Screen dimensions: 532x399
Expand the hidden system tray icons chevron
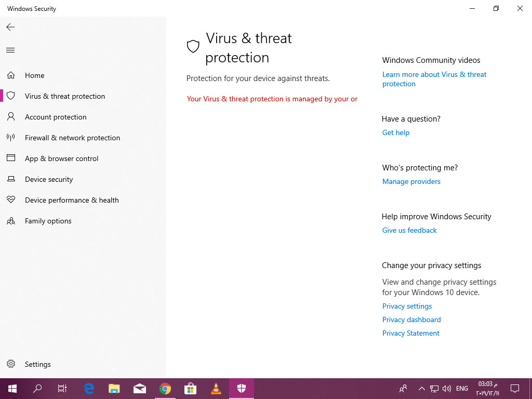421,389
